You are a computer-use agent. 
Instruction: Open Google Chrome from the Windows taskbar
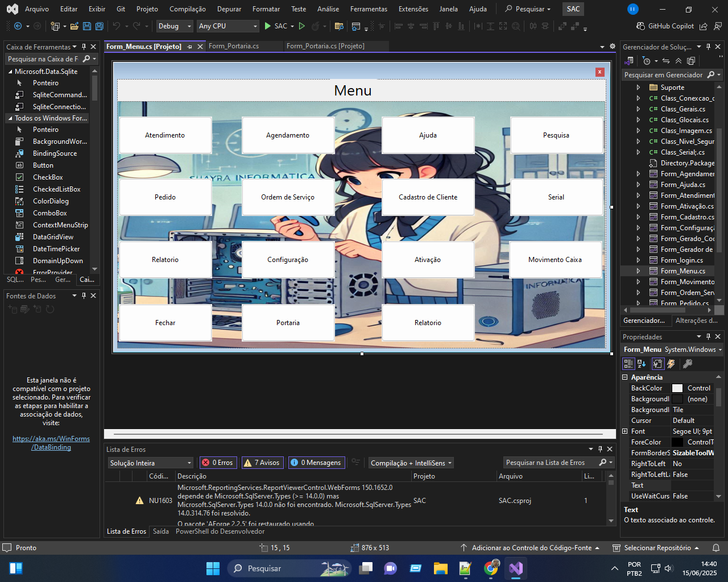pyautogui.click(x=491, y=568)
